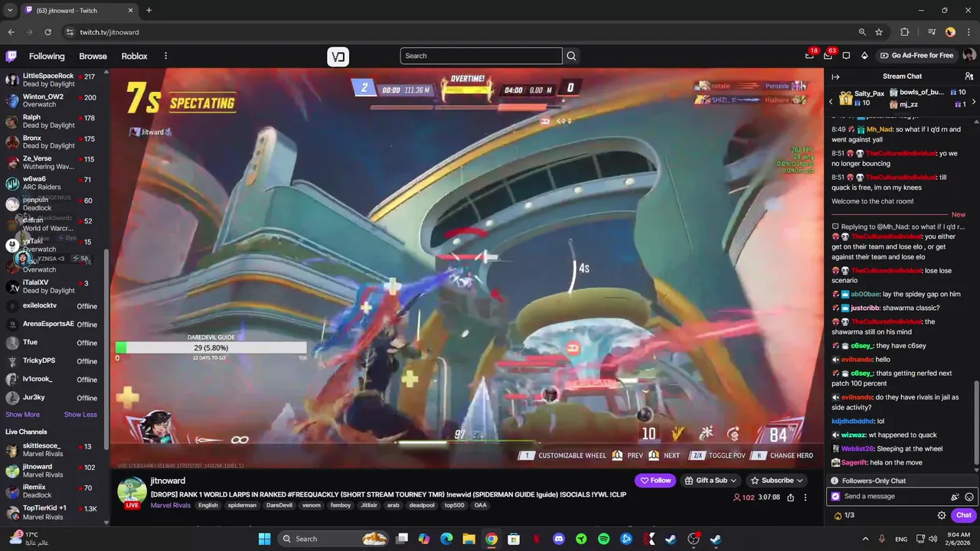
Task: Click in the Twitch search field
Action: pos(481,56)
